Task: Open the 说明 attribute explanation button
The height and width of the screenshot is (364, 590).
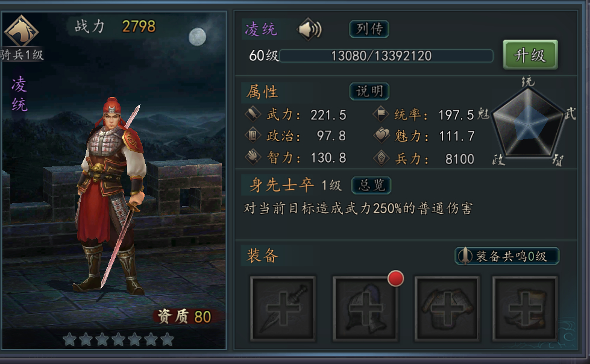Action: pos(369,92)
